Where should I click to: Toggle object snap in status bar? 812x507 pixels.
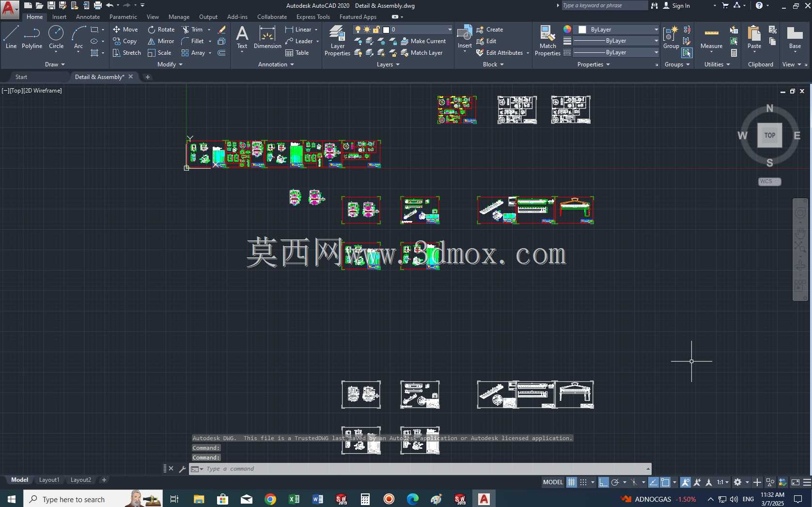pyautogui.click(x=665, y=482)
